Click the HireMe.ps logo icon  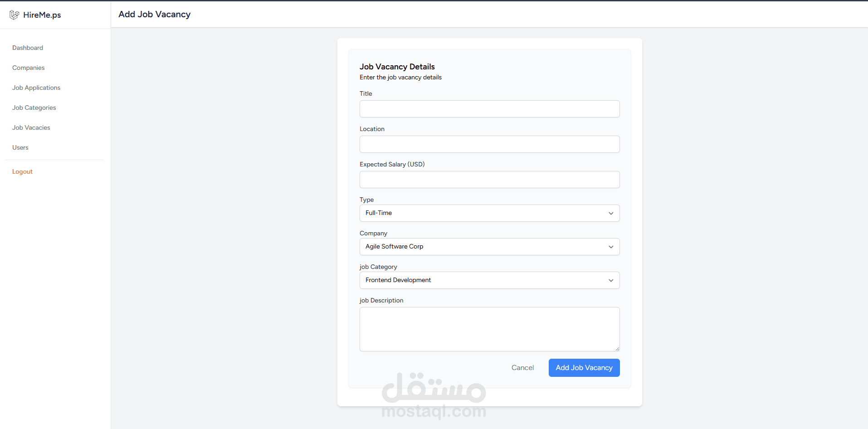tap(15, 15)
